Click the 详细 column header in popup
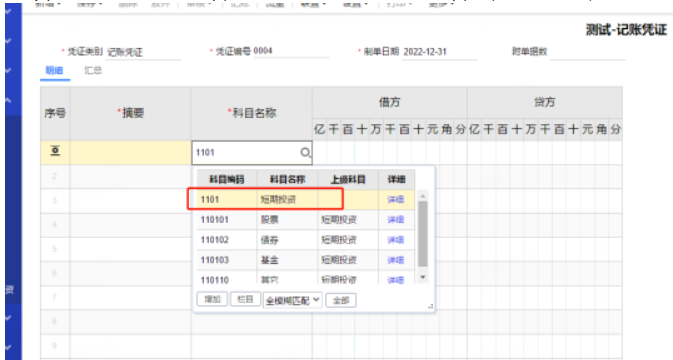Viewport: 673px width, 360px height. pyautogui.click(x=396, y=179)
